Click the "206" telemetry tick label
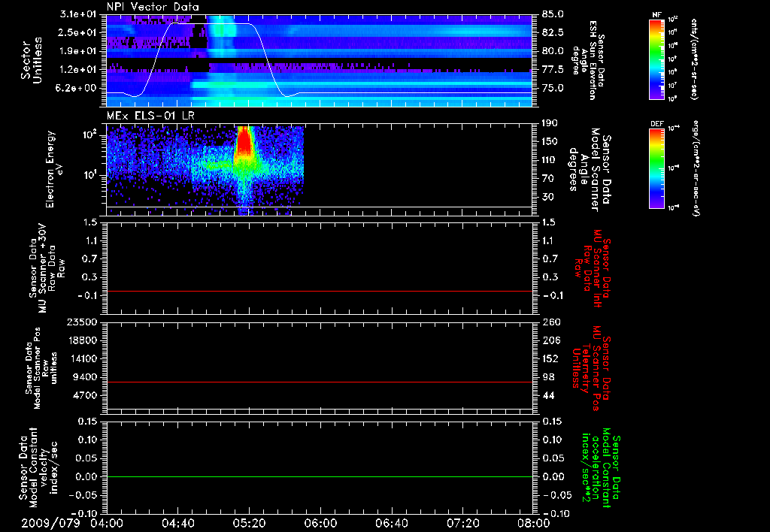The height and width of the screenshot is (532, 770). pos(550,340)
